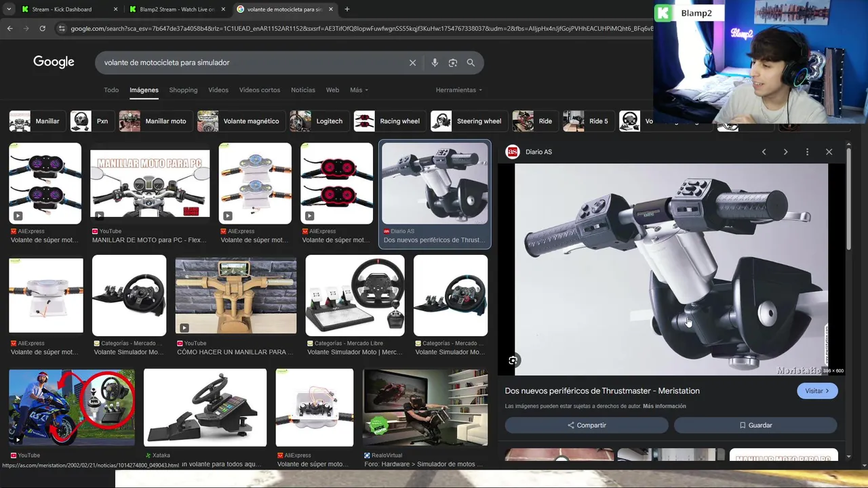This screenshot has width=868, height=488.
Task: Open Videos cortos tab
Action: pos(260,90)
